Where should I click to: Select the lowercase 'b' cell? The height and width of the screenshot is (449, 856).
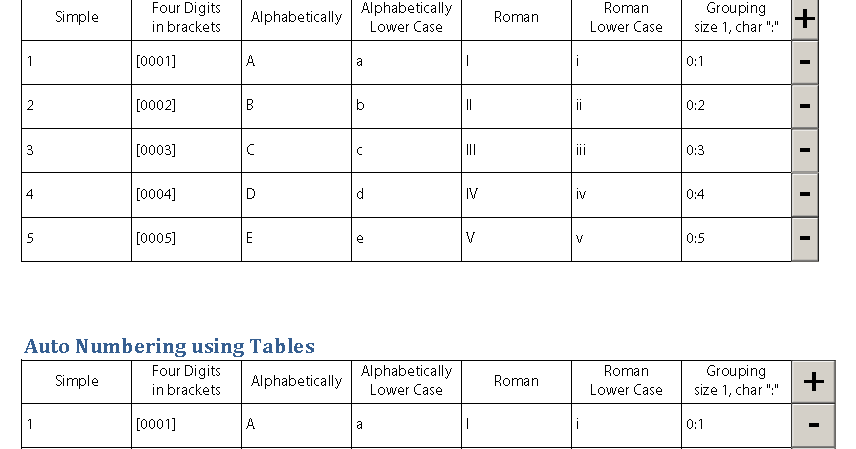point(406,106)
